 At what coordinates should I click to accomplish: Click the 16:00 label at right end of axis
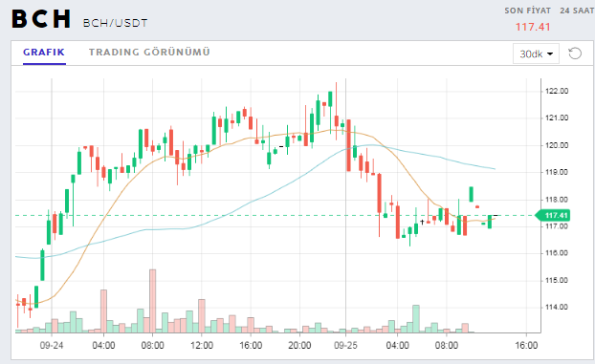click(x=526, y=346)
